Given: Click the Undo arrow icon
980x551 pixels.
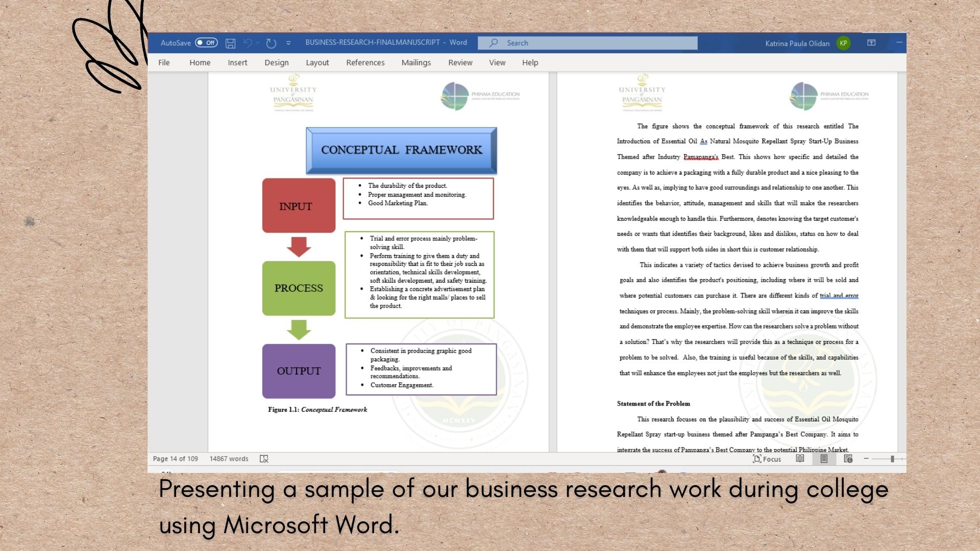Looking at the screenshot, I should 248,43.
